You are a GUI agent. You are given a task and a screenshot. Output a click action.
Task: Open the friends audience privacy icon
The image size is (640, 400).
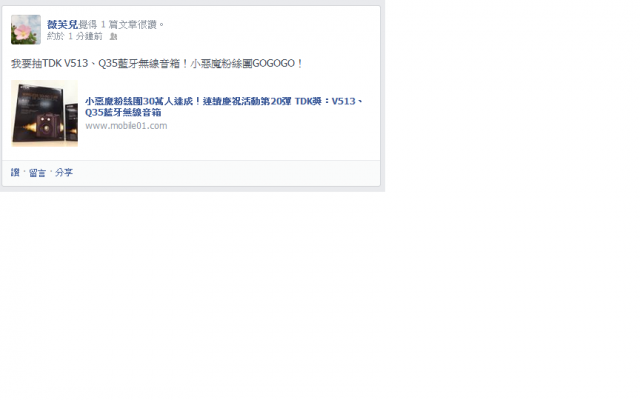click(113, 37)
